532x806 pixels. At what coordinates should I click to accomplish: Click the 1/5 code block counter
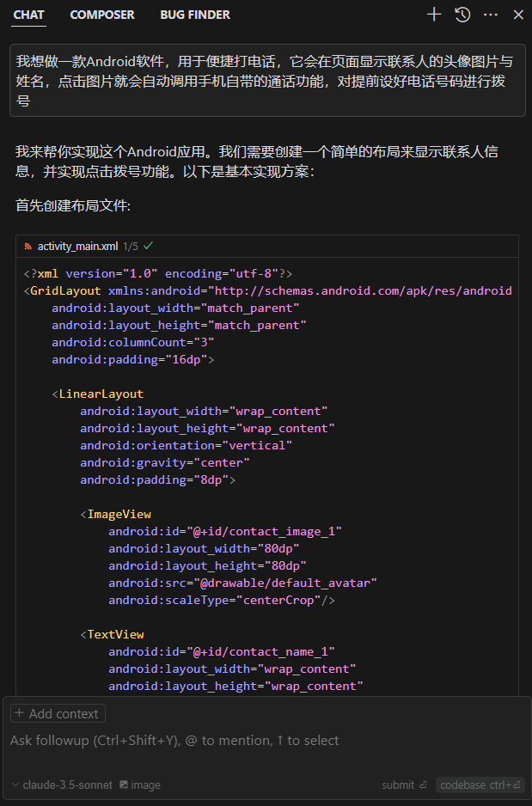click(x=131, y=247)
